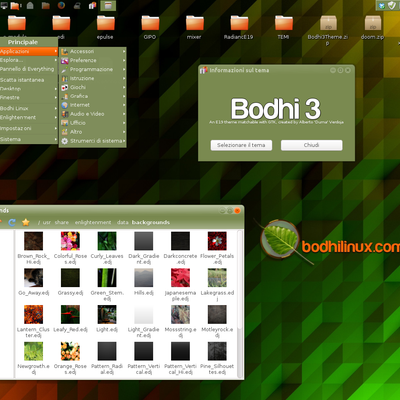Viewport: 400px width, 400px height.
Task: Select Green_Stem.edj thumbnail
Action: click(x=107, y=278)
